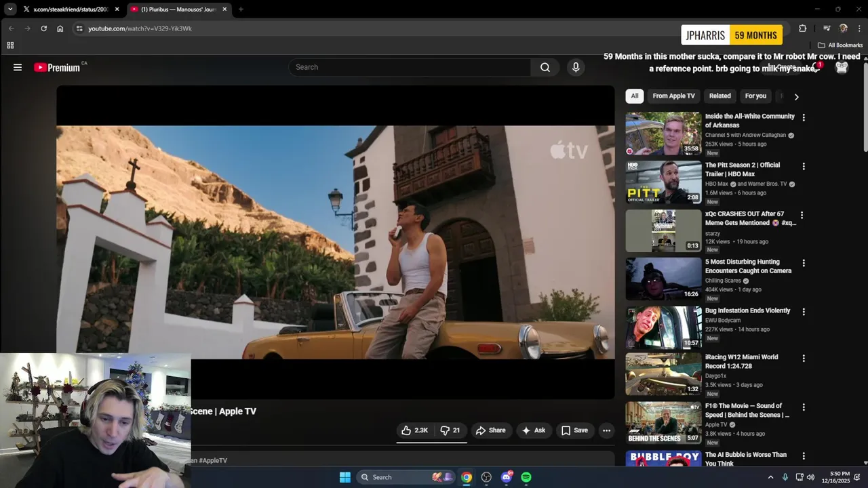Open Chrome three-dot menu

pos(859,28)
